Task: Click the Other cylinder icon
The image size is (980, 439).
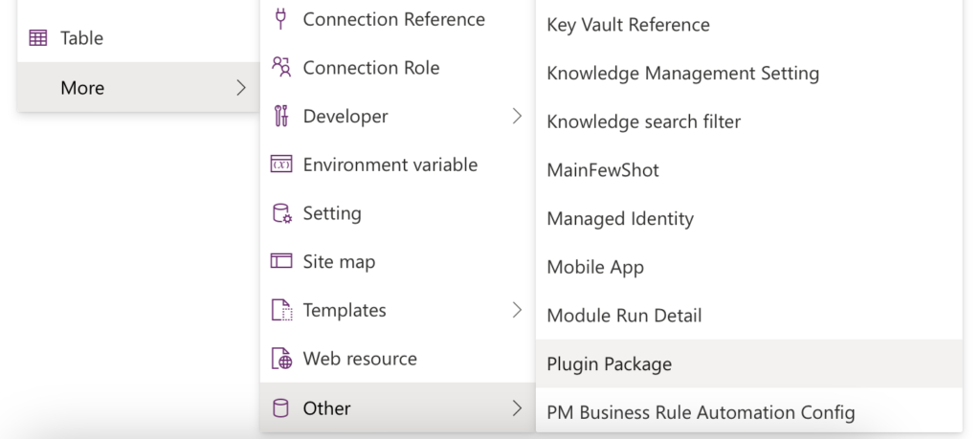Action: [281, 408]
